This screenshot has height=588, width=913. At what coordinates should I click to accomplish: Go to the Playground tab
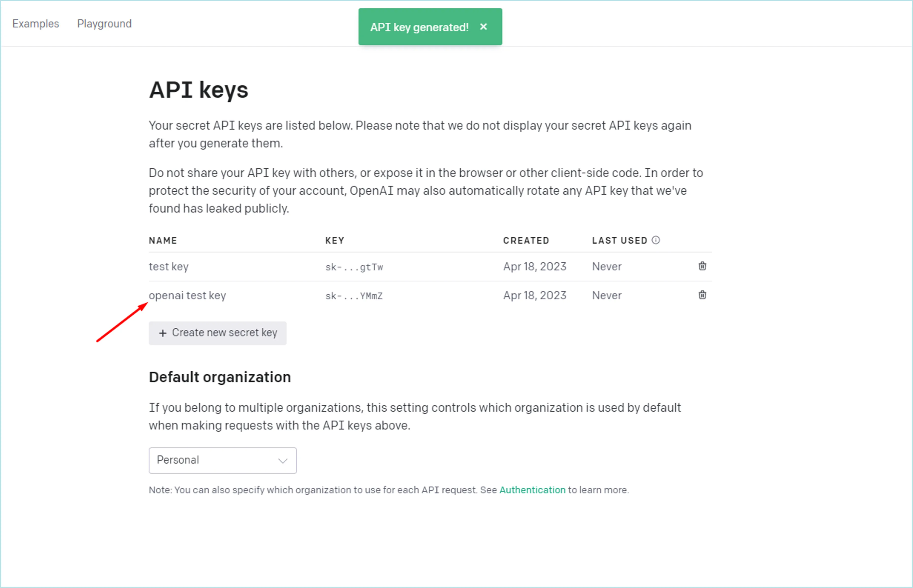(104, 24)
